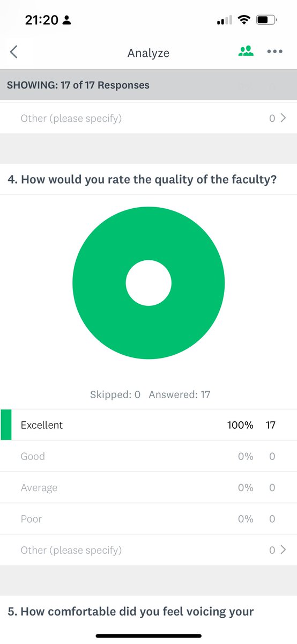Tap the cellular signal bars icon
Image resolution: width=297 pixels, height=644 pixels.
click(x=224, y=20)
